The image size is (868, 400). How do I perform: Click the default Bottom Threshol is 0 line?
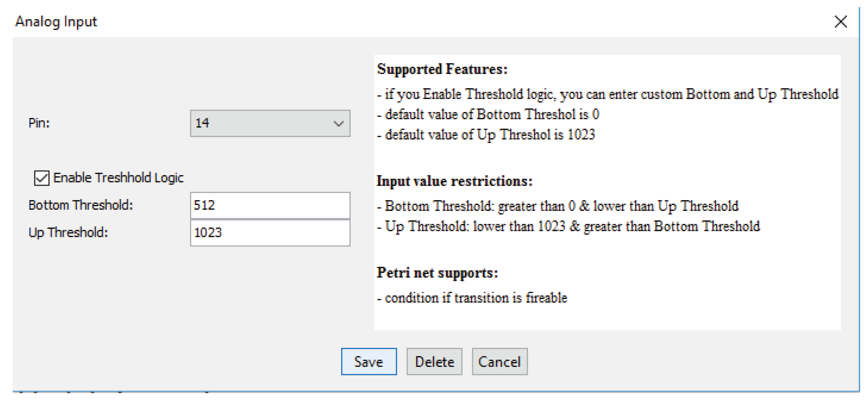pyautogui.click(x=488, y=114)
